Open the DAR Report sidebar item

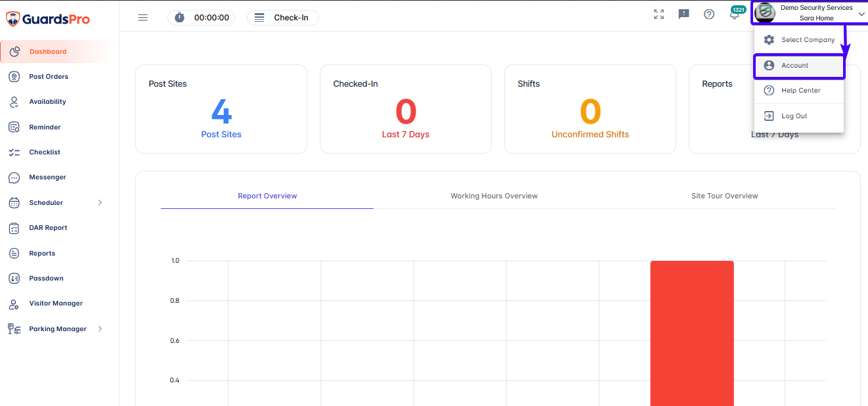[48, 228]
